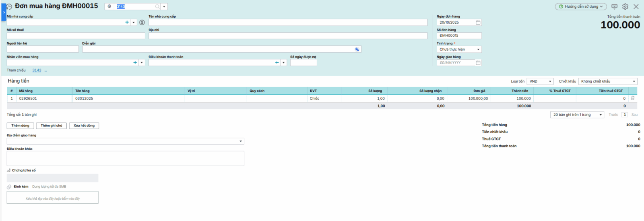
Task: Open reference link 3143
Action: (37, 70)
